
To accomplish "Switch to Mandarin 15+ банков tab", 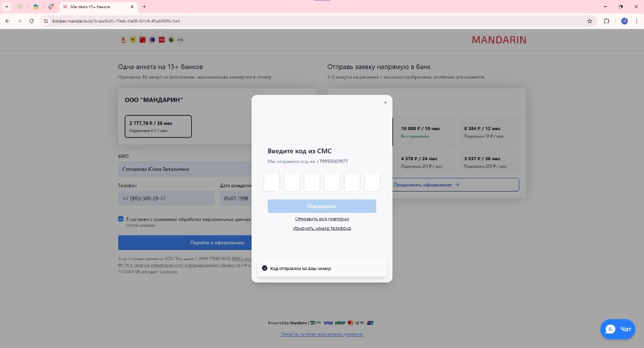I will pyautogui.click(x=94, y=6).
